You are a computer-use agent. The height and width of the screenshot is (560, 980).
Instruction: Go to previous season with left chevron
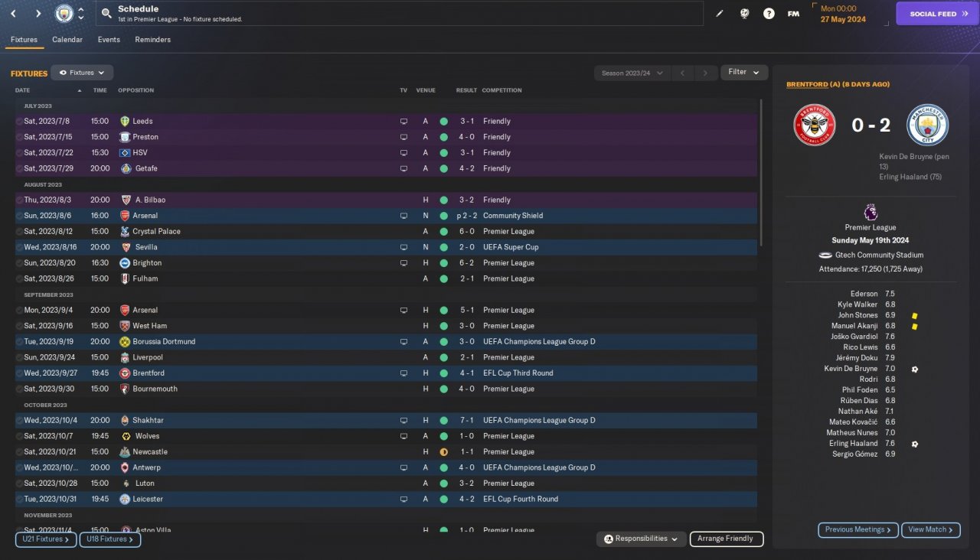pos(682,73)
